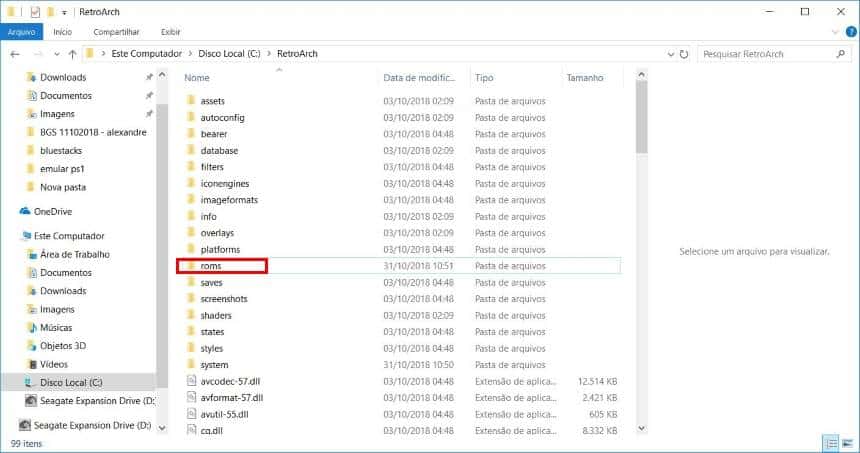Open Nova pasta in sidebar
The width and height of the screenshot is (860, 453).
click(63, 187)
